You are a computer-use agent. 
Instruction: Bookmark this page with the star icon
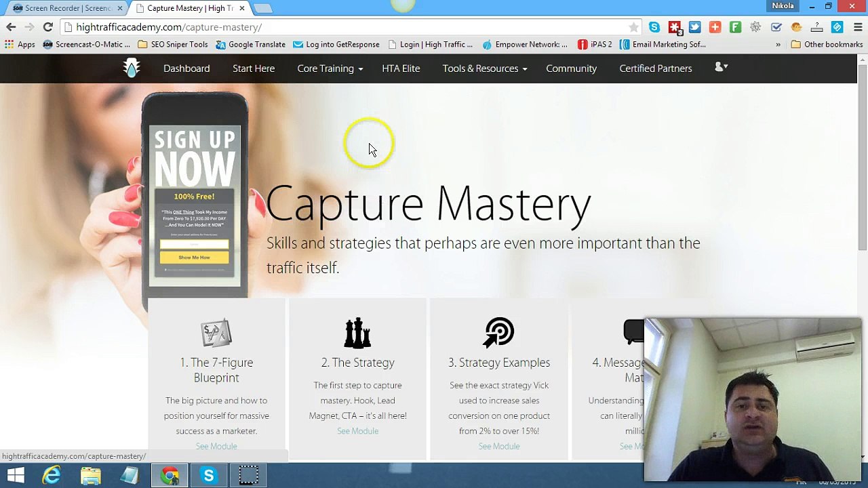point(633,27)
